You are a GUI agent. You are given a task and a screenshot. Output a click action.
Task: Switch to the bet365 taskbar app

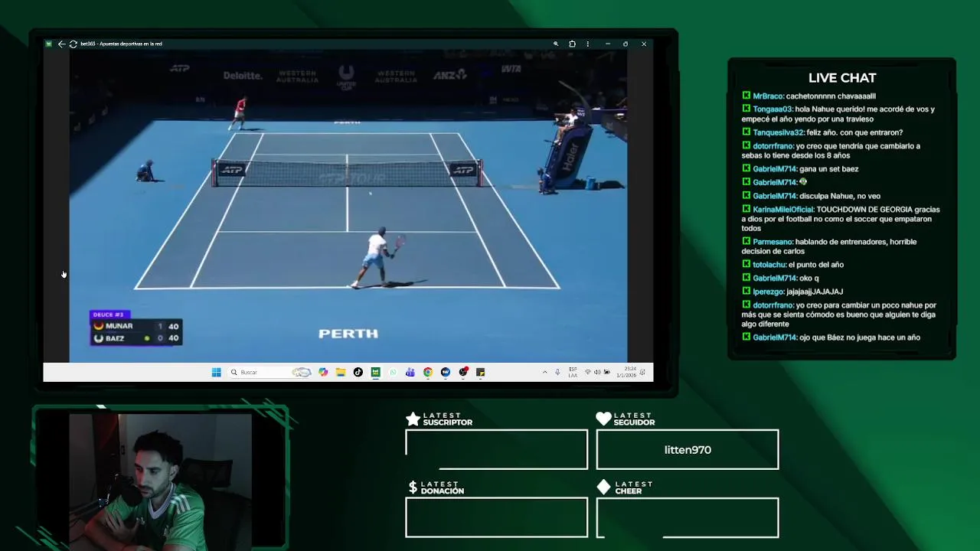(x=375, y=372)
